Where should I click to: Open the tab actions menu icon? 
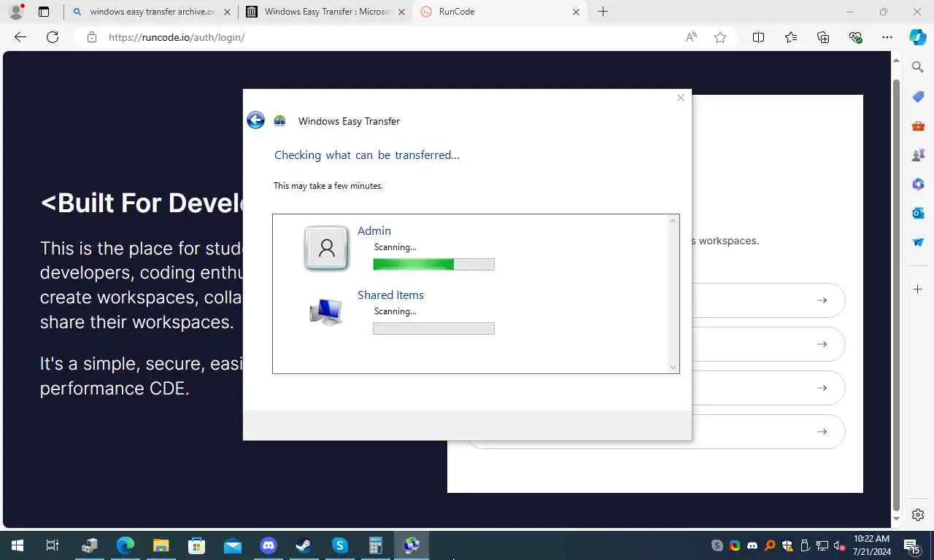click(44, 12)
